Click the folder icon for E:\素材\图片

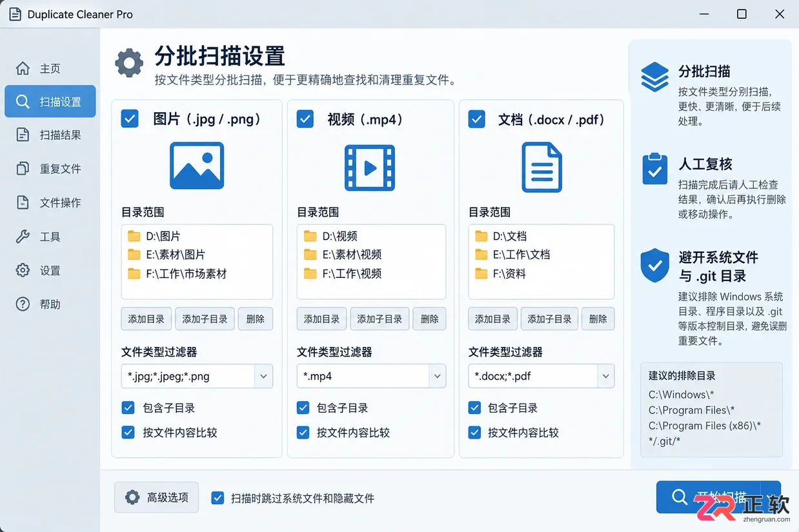click(x=134, y=255)
